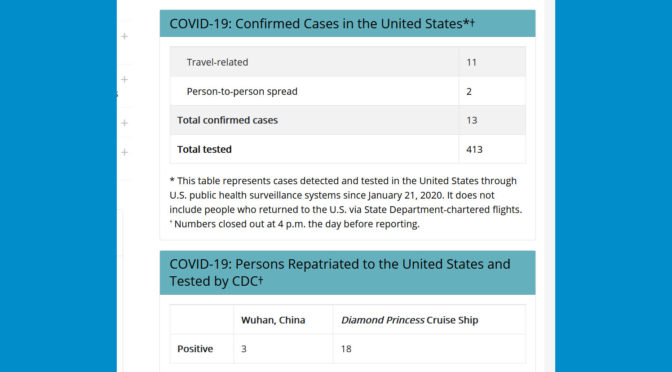
Task: Expand plus icon level with Total tested row
Action: 124,152
